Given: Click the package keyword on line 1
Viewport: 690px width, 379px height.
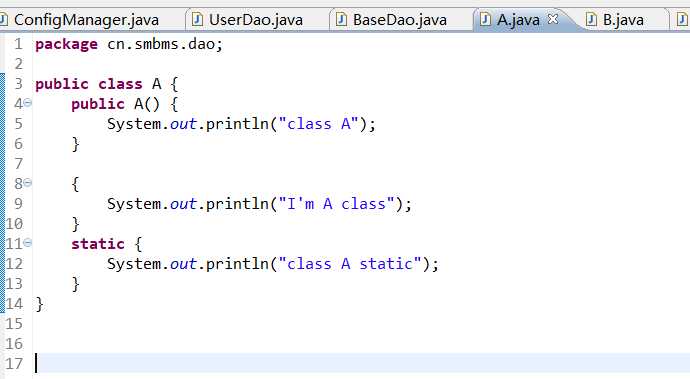Looking at the screenshot, I should pyautogui.click(x=66, y=44).
